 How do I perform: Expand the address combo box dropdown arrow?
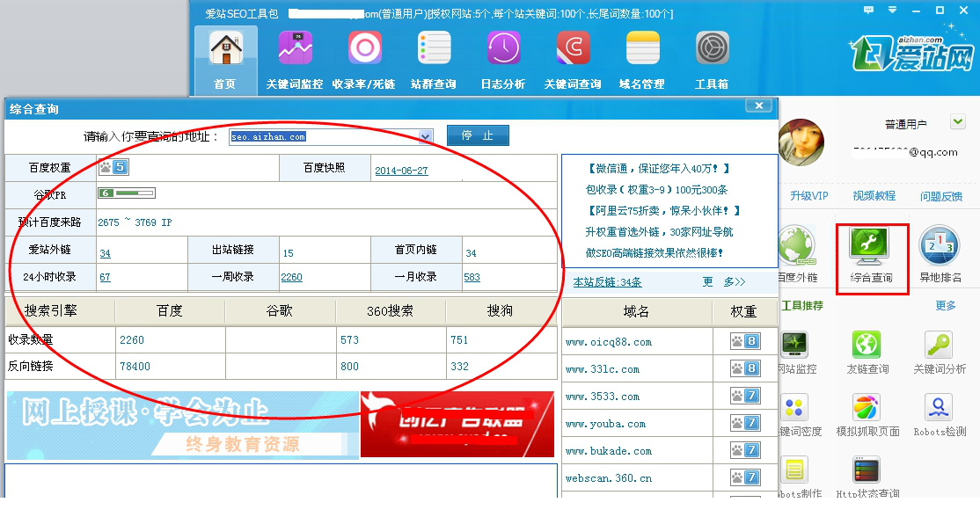pyautogui.click(x=425, y=136)
